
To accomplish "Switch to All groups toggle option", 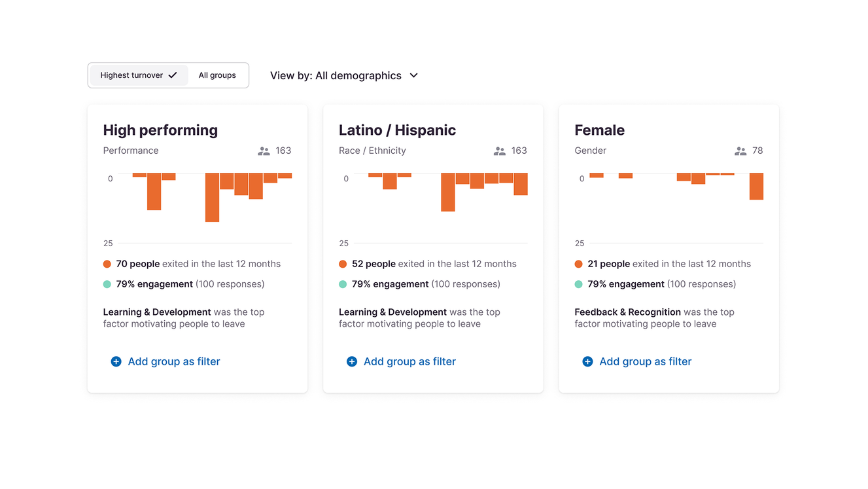I will [217, 75].
